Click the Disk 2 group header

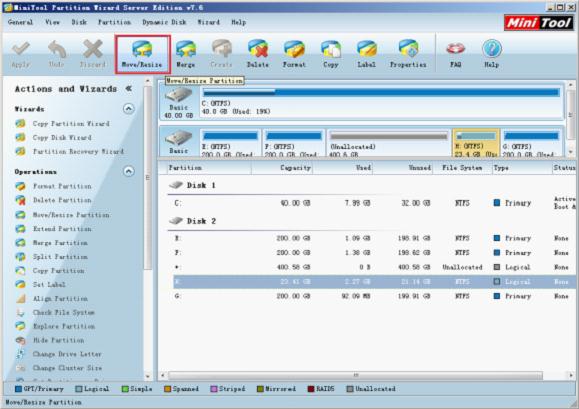[192, 221]
